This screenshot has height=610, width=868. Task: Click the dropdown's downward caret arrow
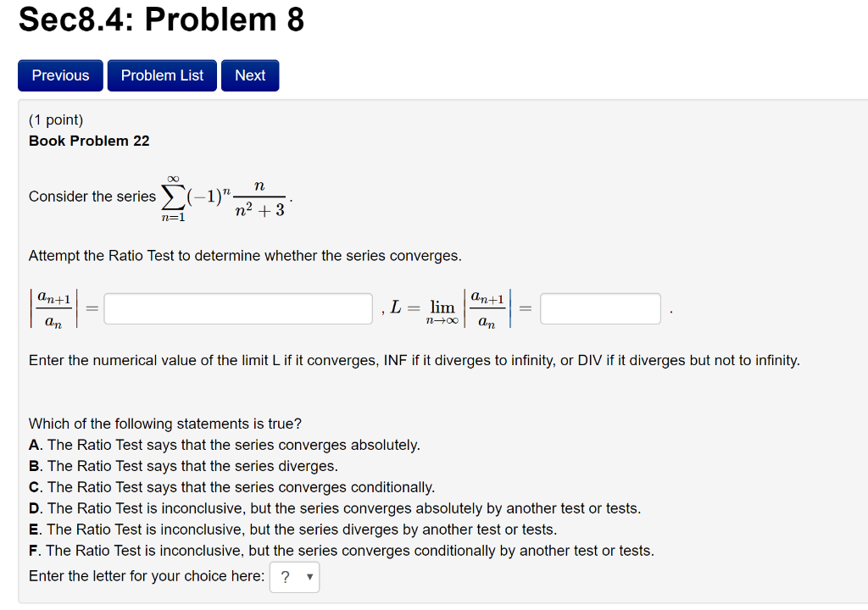309,577
